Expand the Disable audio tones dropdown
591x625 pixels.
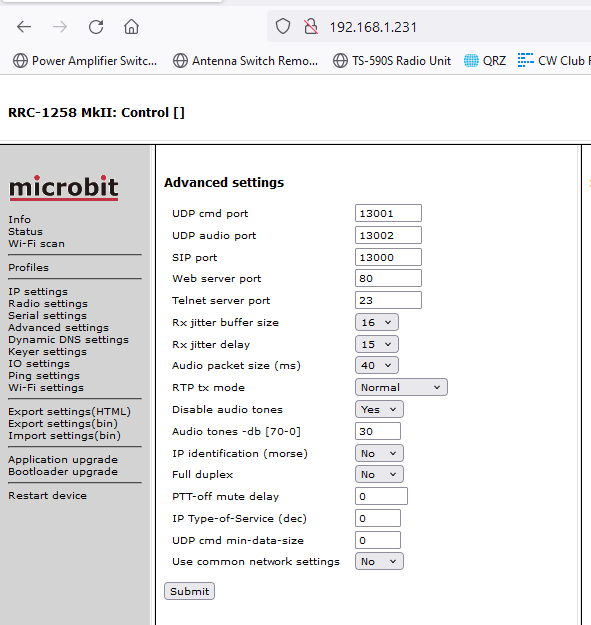379,409
